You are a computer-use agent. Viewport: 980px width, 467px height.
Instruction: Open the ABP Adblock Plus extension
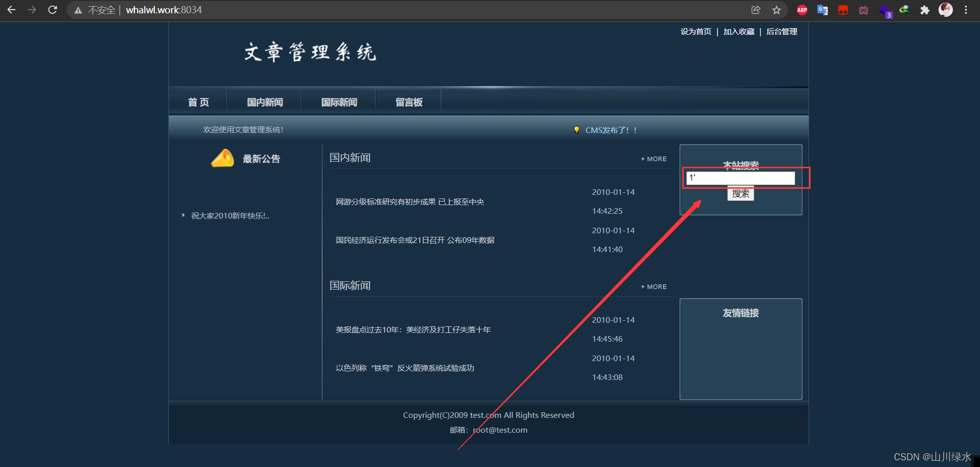(x=802, y=10)
